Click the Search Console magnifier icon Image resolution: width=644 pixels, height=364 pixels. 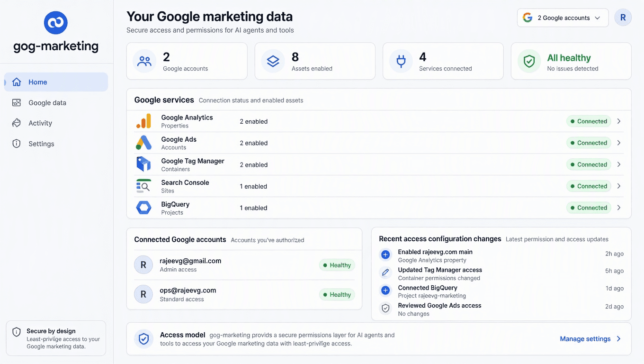pyautogui.click(x=143, y=186)
